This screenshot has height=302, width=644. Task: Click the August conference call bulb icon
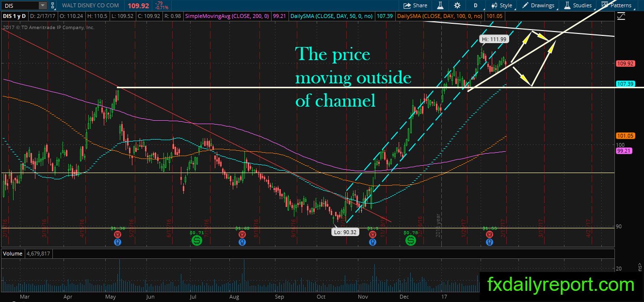tap(242, 241)
